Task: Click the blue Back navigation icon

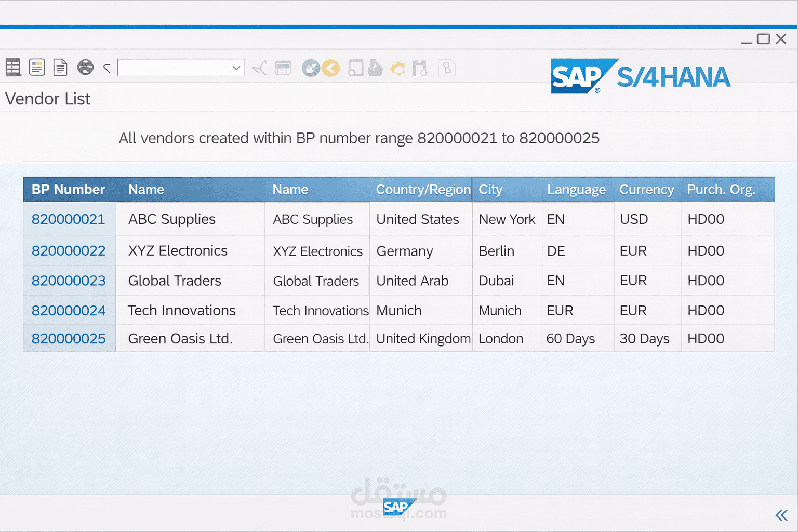Action: pos(311,68)
